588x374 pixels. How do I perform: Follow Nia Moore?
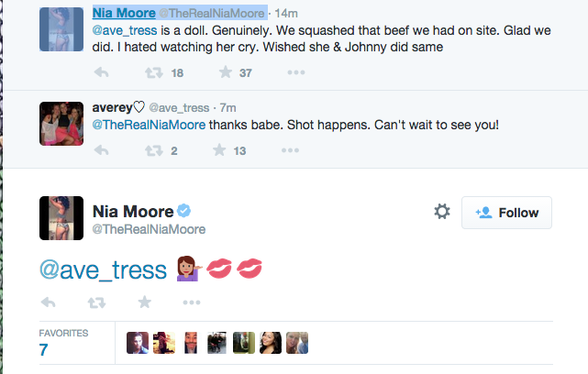(x=506, y=213)
